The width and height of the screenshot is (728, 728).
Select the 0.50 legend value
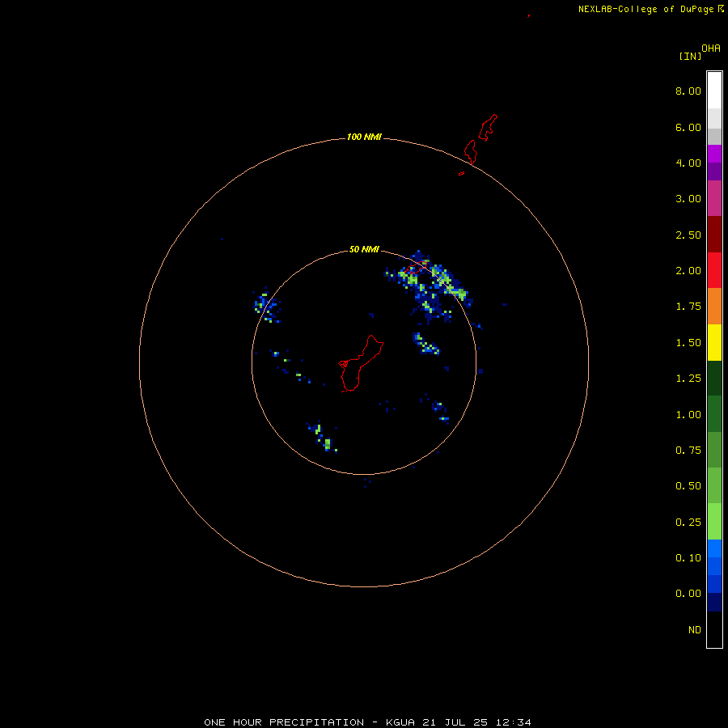[x=688, y=486]
